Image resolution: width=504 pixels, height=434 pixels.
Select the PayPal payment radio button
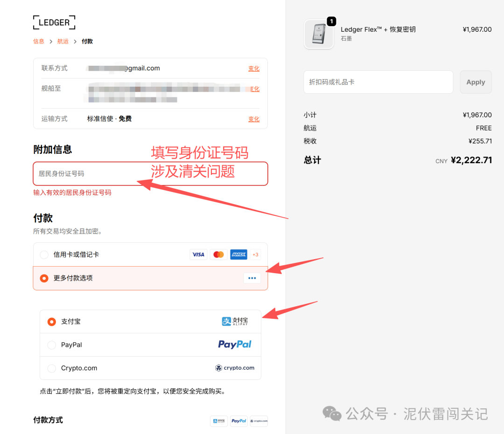[x=51, y=344]
